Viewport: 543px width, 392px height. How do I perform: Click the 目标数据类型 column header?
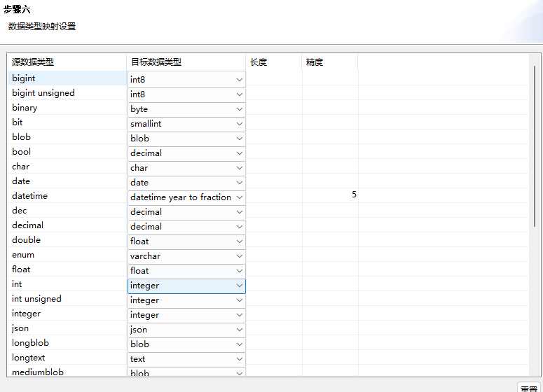(186, 62)
